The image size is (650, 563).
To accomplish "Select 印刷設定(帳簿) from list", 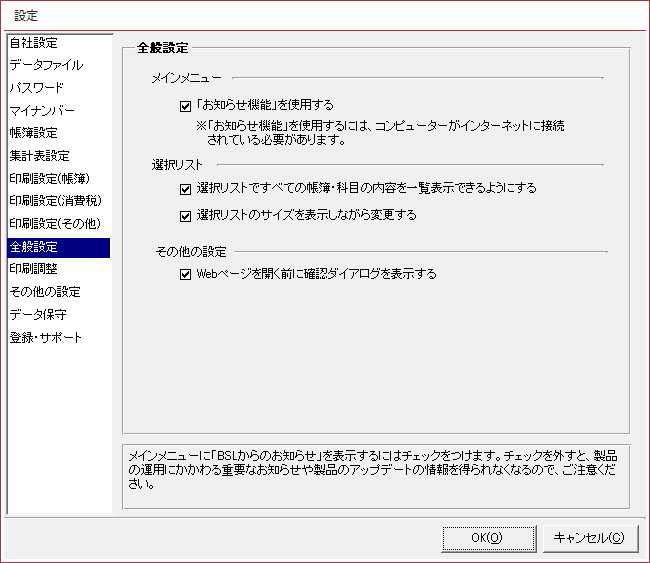I will 49,178.
